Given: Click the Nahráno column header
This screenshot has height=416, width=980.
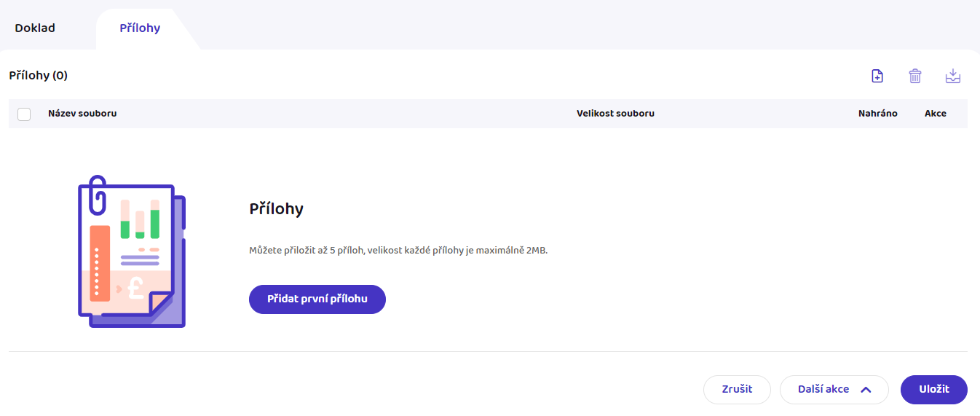Looking at the screenshot, I should click(878, 114).
